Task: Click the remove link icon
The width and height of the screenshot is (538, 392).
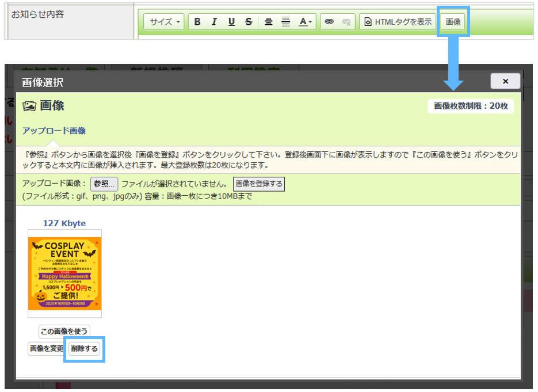Action: point(346,22)
